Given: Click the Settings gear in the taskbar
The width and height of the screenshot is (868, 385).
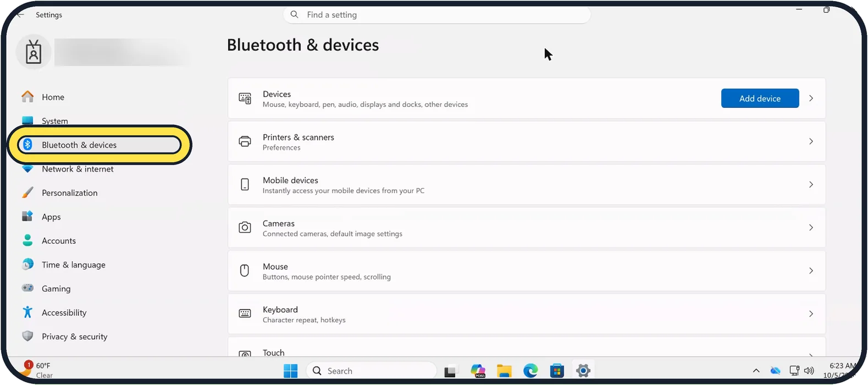Looking at the screenshot, I should coord(583,371).
